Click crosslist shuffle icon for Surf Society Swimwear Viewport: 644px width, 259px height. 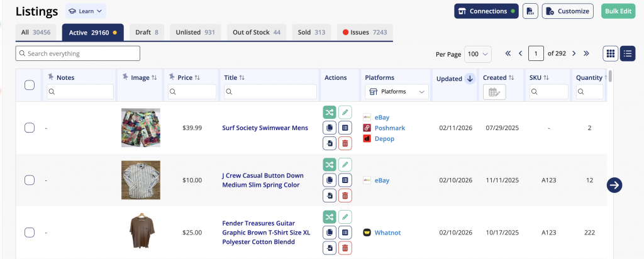tap(330, 113)
